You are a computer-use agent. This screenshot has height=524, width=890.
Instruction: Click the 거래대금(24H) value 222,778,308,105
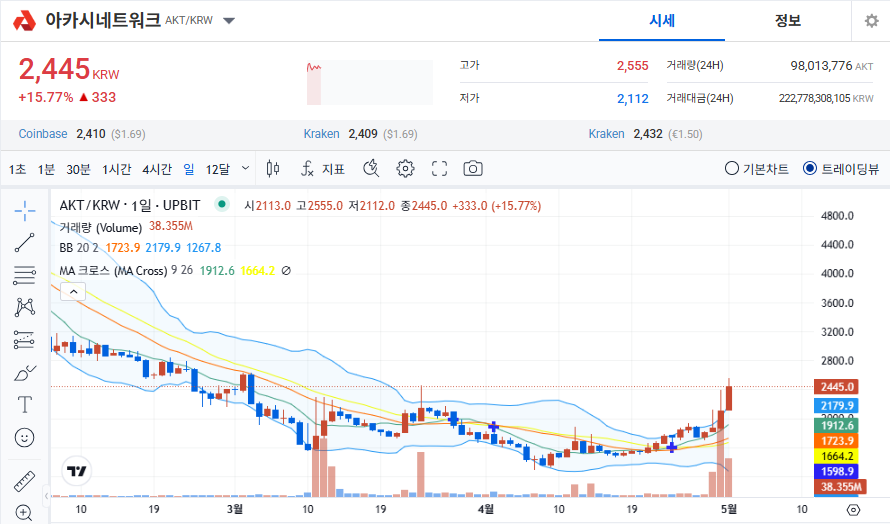(814, 98)
